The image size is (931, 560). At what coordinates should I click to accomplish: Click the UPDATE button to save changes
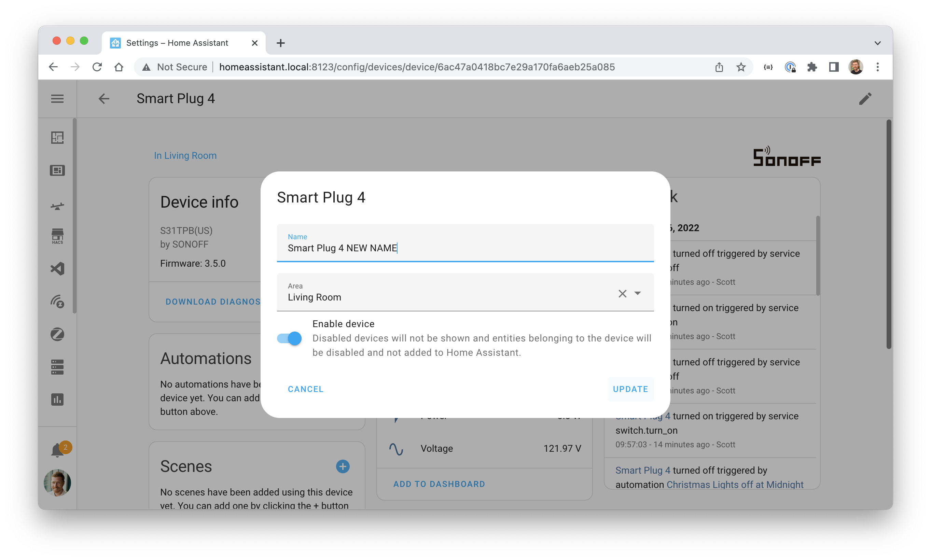[630, 389]
